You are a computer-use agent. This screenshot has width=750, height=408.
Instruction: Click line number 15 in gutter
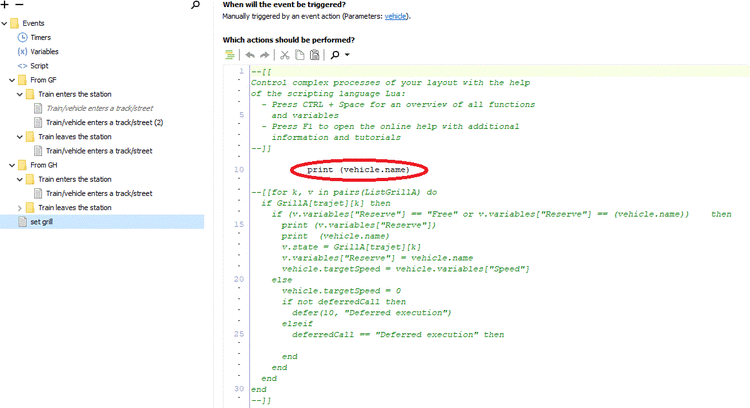click(239, 224)
